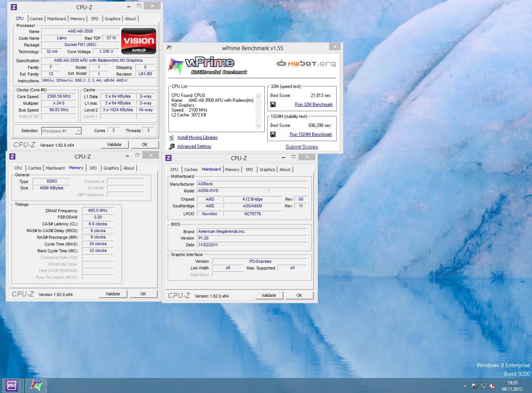Click Validate in CPU window

tap(114, 144)
